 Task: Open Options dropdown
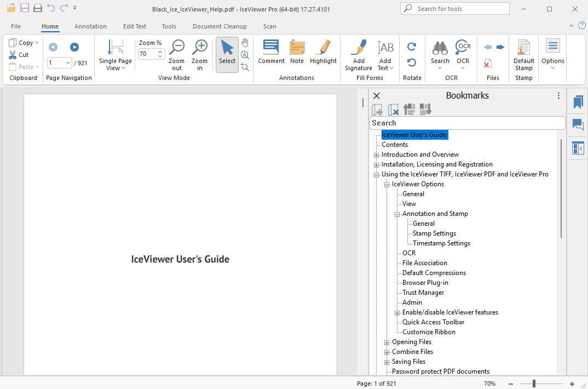tap(553, 68)
